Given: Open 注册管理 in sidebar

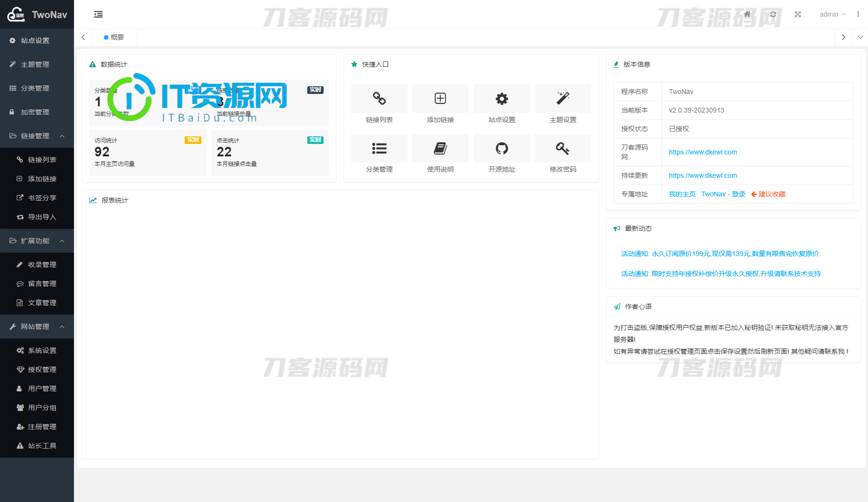Looking at the screenshot, I should pos(37,427).
